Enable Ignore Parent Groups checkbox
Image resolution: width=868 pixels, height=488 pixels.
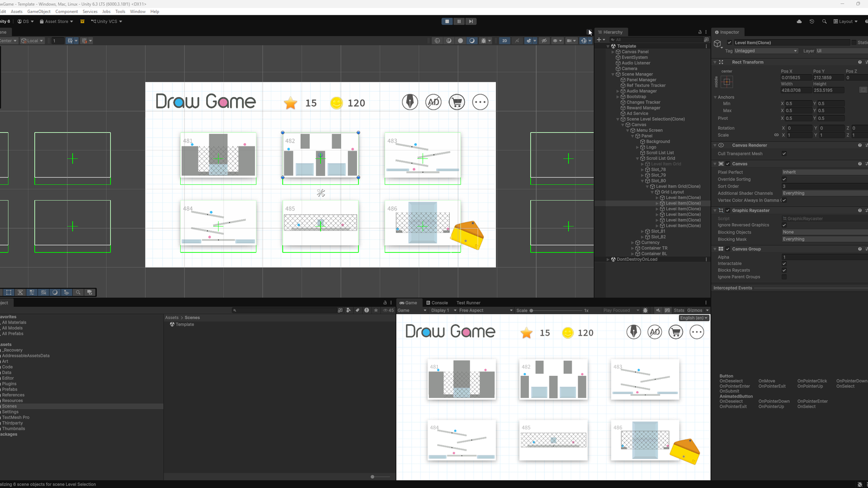pos(784,277)
